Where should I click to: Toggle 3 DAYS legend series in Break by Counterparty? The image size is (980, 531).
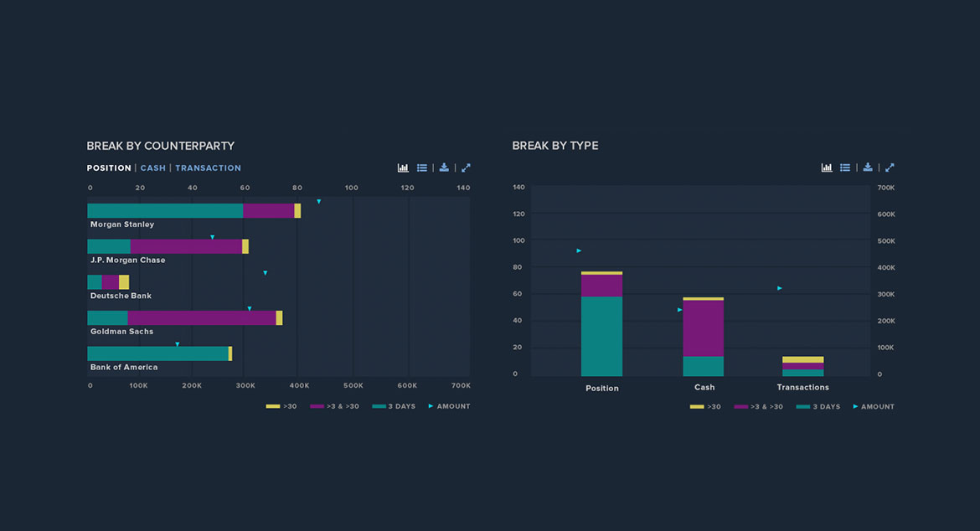point(394,406)
